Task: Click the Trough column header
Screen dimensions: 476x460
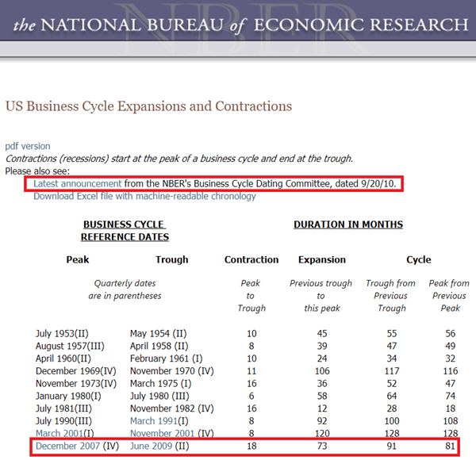Action: click(172, 259)
